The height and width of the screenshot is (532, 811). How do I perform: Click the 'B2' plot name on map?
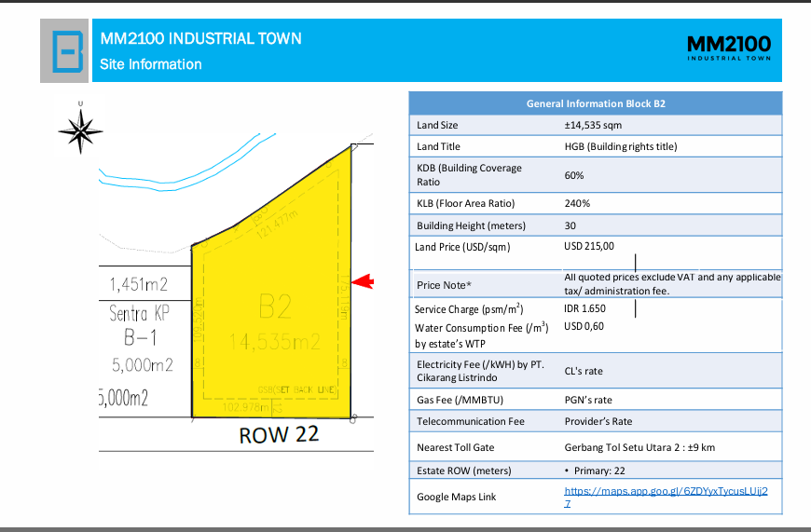(x=275, y=307)
